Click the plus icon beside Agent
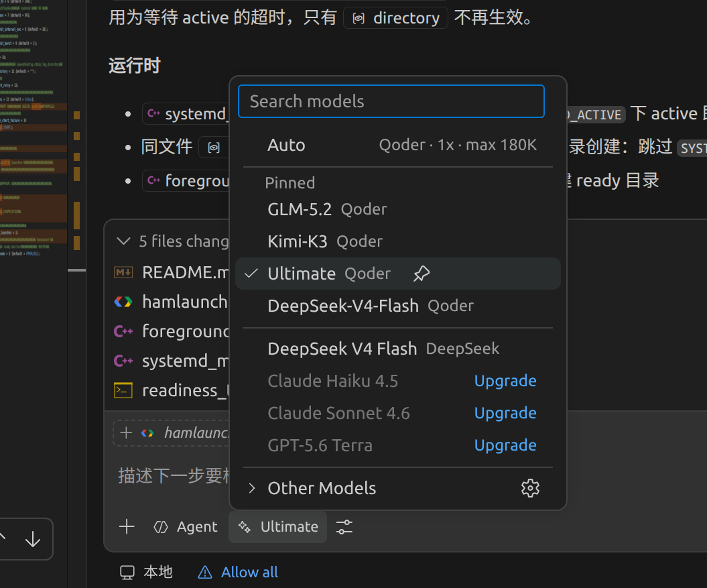Viewport: 707px width, 588px height. [127, 526]
